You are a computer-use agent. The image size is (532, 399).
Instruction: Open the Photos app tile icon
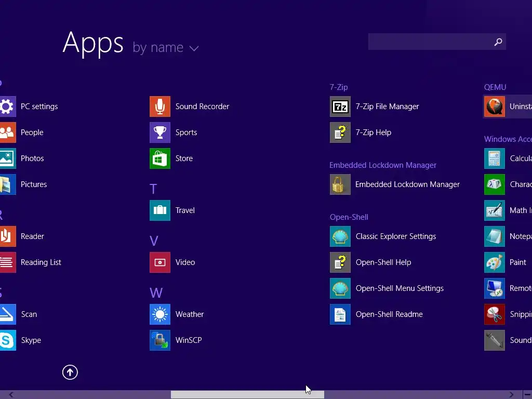7,158
